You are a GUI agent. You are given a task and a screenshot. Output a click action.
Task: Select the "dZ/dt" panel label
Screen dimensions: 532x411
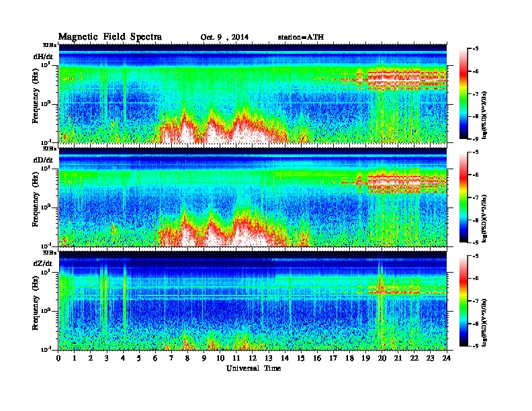(43, 263)
